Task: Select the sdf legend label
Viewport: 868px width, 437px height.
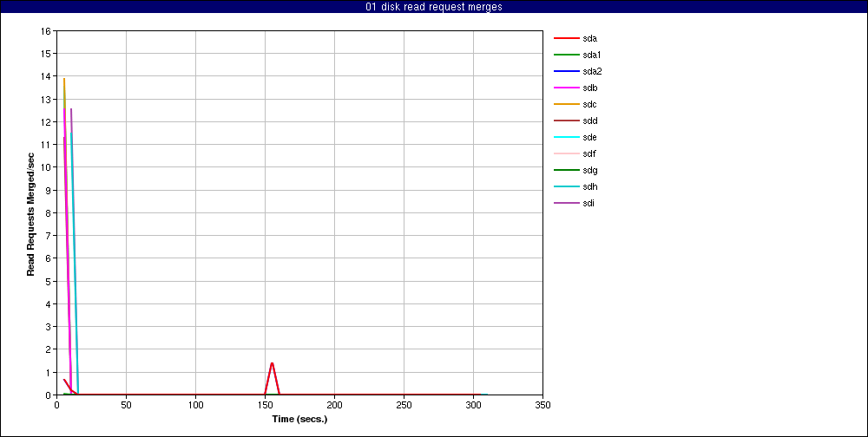Action: pyautogui.click(x=589, y=153)
